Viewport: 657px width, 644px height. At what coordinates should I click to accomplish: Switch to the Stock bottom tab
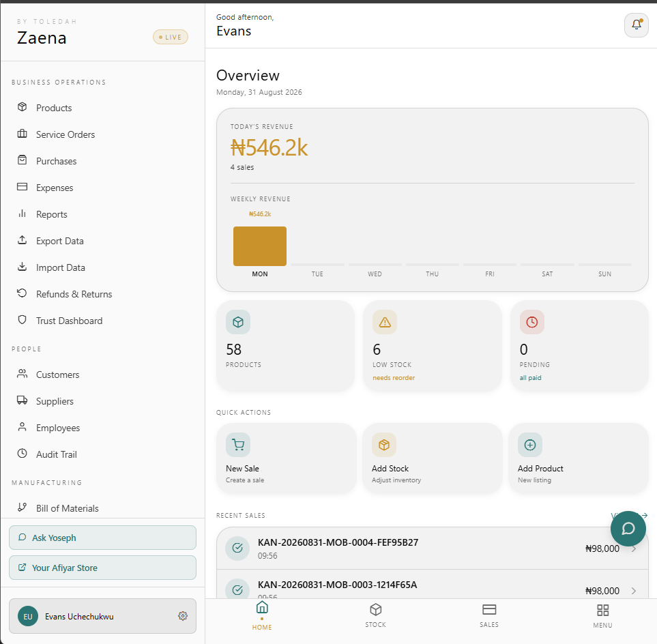click(375, 615)
